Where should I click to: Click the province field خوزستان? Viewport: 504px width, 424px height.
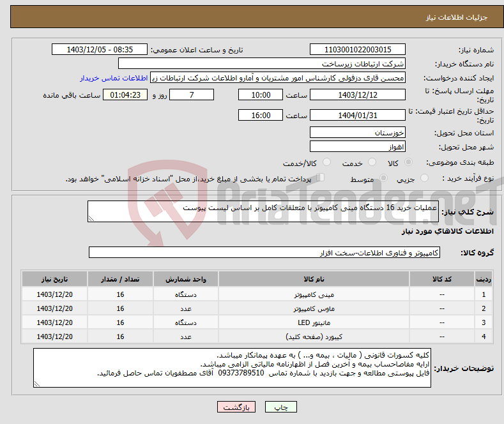pyautogui.click(x=358, y=132)
